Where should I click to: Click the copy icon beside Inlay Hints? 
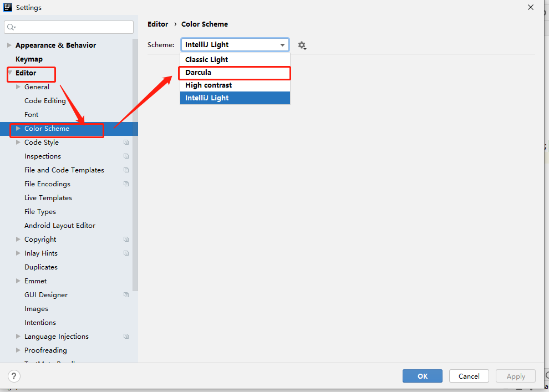tap(126, 253)
